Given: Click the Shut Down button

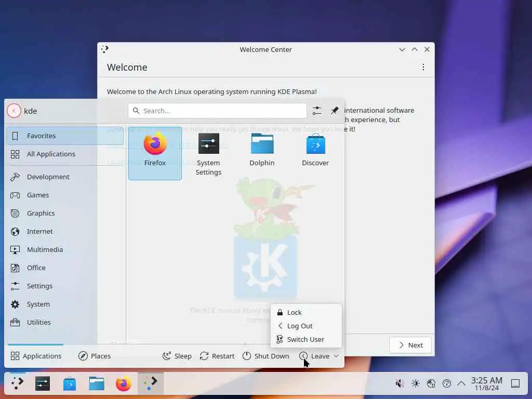Looking at the screenshot, I should coord(266,356).
